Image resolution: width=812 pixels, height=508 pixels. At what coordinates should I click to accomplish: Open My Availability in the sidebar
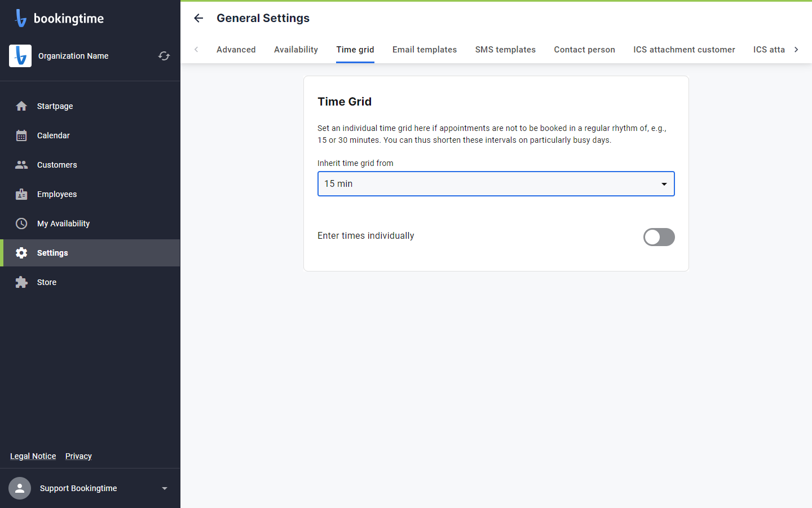pos(90,224)
